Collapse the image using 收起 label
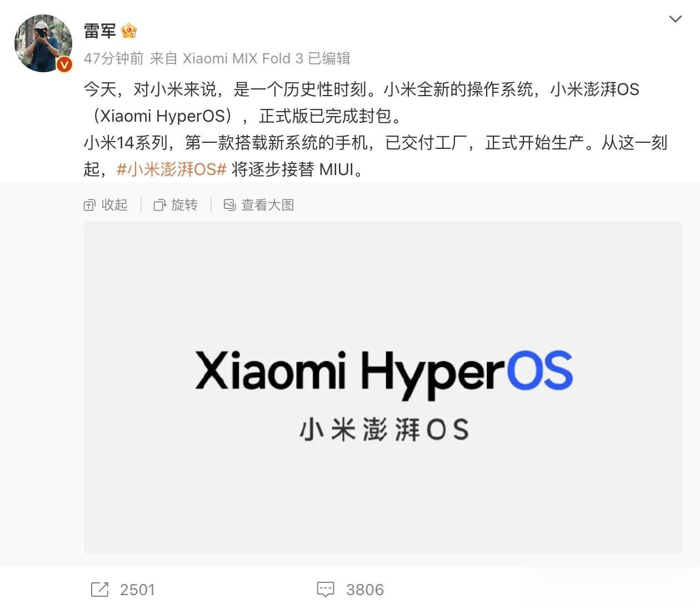Screen dimensions: 700x609 click(x=114, y=205)
